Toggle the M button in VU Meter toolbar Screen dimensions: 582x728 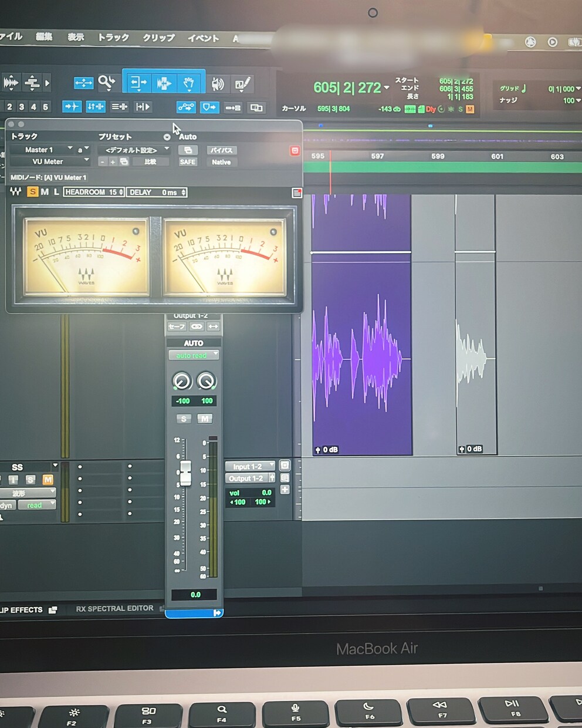45,192
